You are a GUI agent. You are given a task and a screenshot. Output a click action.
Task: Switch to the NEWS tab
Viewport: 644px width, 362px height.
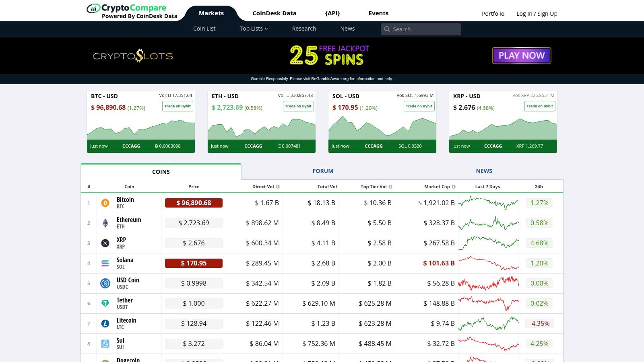484,171
